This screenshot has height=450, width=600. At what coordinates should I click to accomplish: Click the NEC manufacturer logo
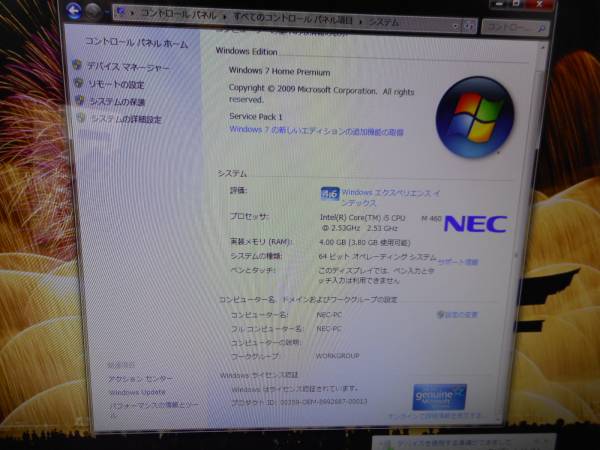coord(476,224)
